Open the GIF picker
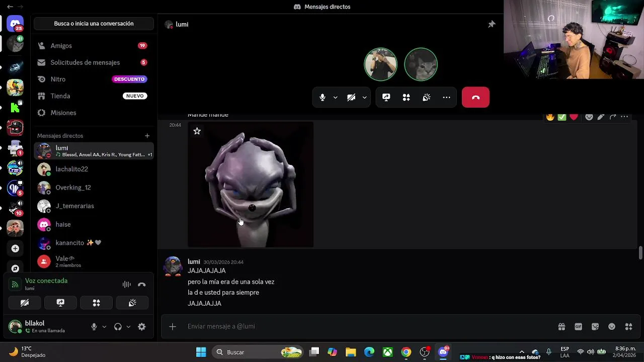The image size is (644, 362). [x=578, y=327]
